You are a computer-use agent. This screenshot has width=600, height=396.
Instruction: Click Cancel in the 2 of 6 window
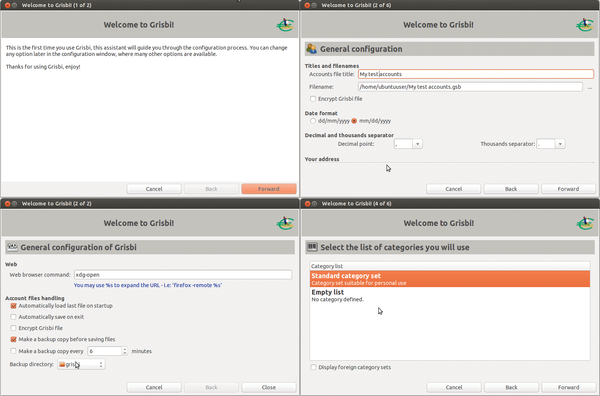pos(453,189)
